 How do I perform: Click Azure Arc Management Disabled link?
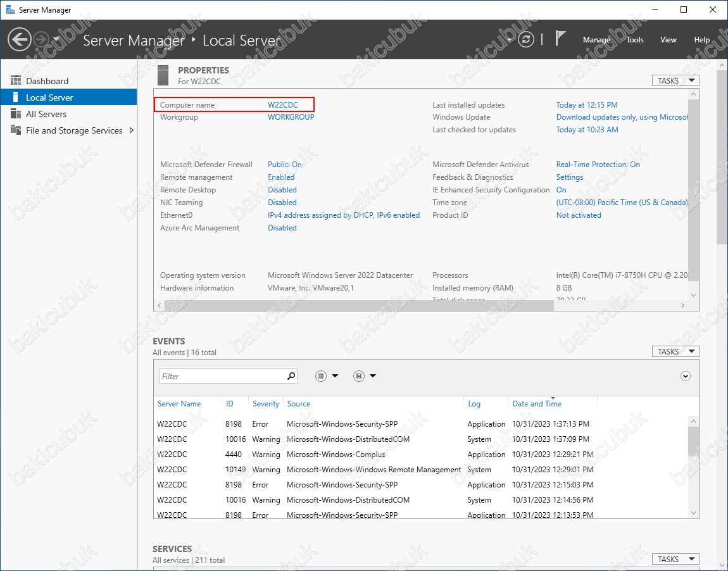click(x=282, y=228)
